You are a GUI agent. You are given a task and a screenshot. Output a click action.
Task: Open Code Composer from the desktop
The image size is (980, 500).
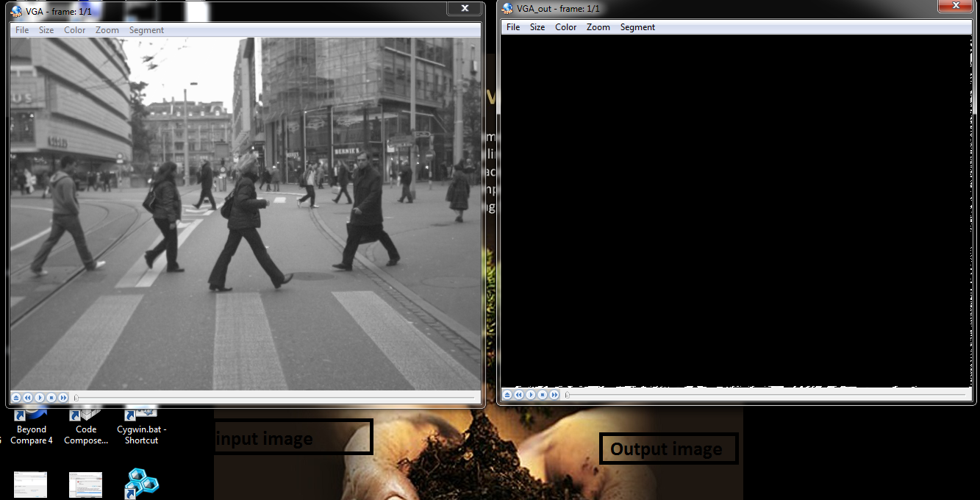coord(86,415)
